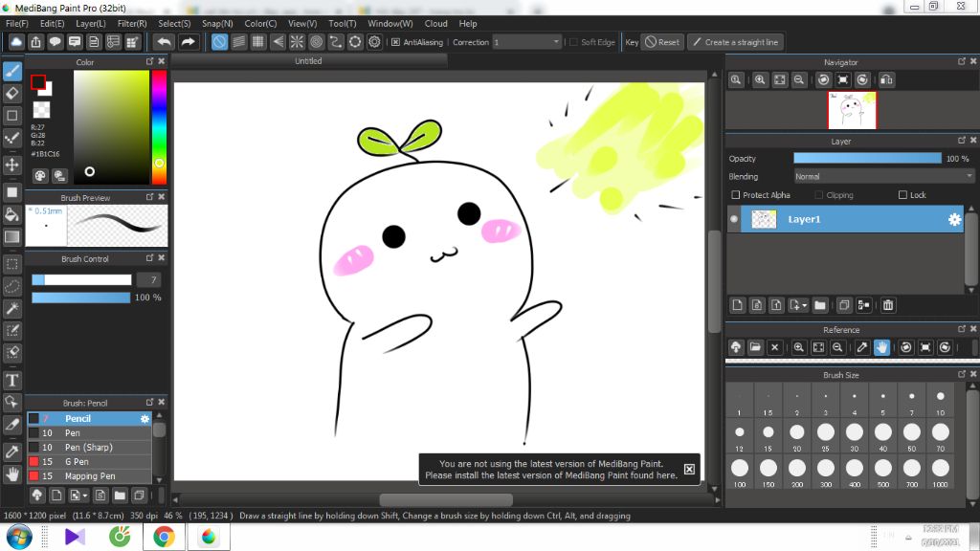Toggle the Clipping checkbox

tap(819, 195)
